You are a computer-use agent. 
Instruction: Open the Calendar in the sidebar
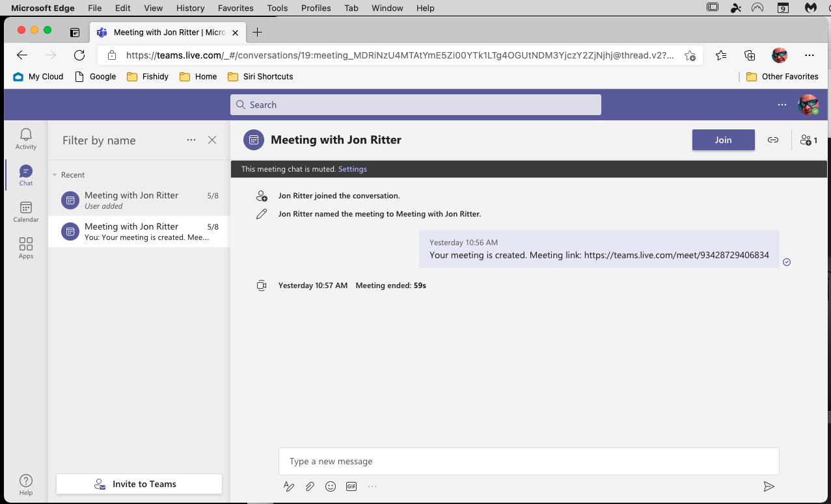point(26,212)
